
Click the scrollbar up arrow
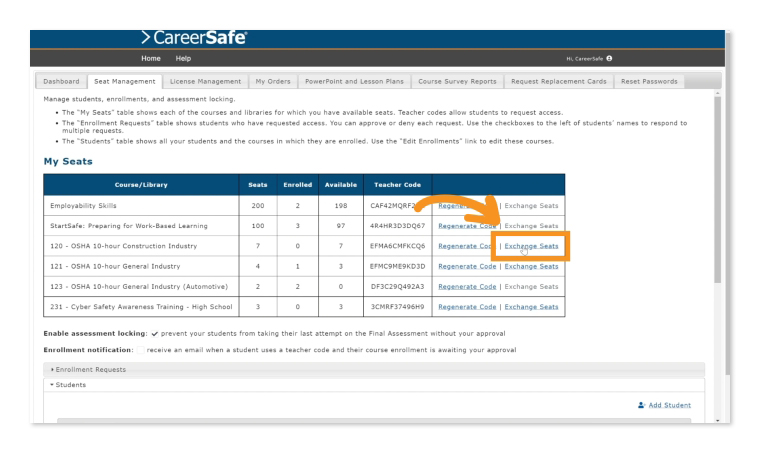tap(717, 93)
